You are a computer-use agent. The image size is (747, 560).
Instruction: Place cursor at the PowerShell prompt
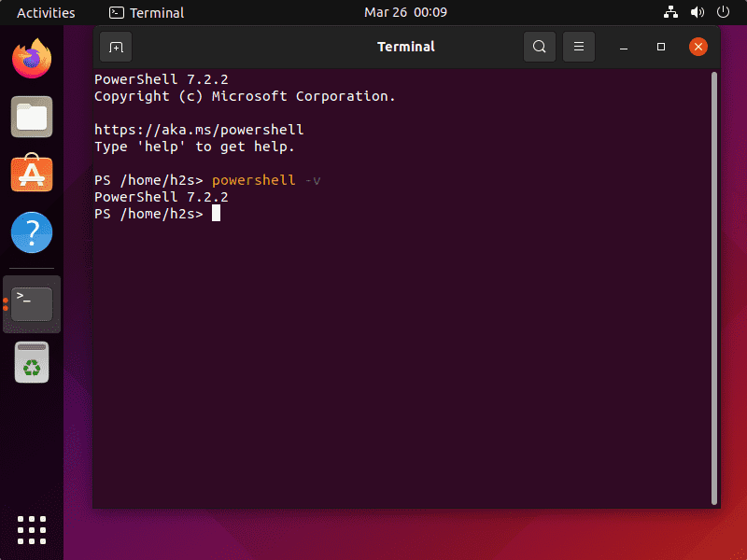point(217,213)
